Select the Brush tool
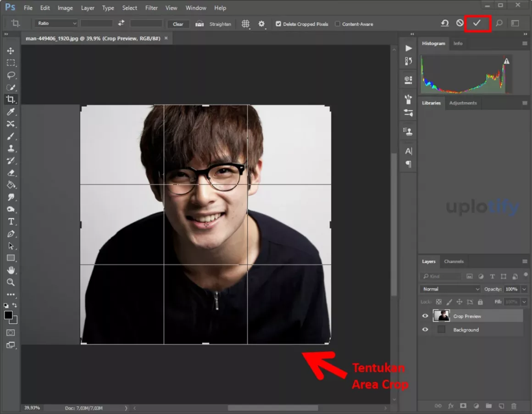532x414 pixels. point(11,136)
